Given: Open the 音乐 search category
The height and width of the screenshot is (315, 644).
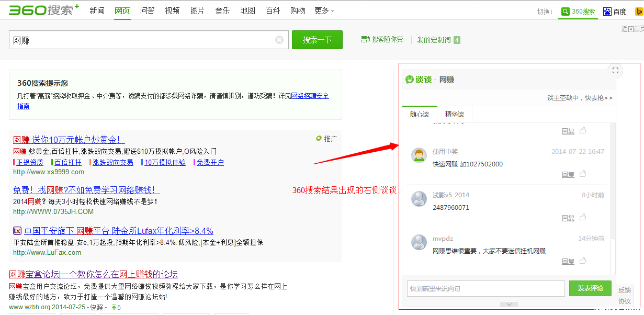Looking at the screenshot, I should (222, 10).
